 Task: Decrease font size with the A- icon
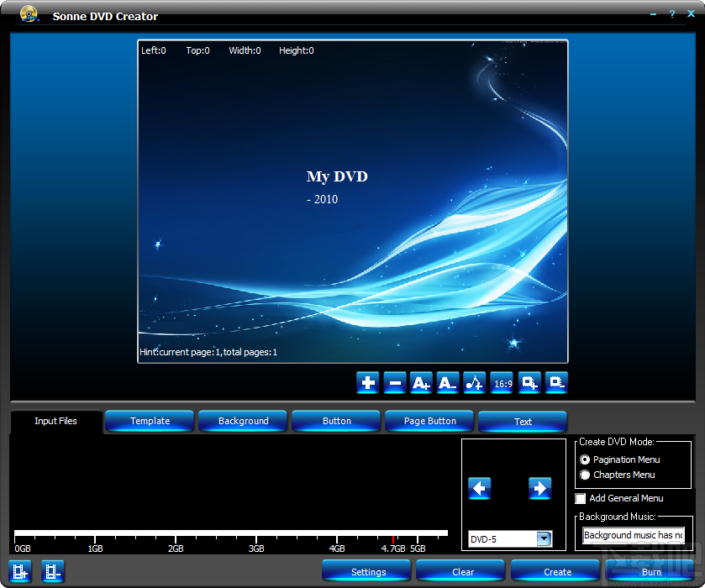[447, 382]
